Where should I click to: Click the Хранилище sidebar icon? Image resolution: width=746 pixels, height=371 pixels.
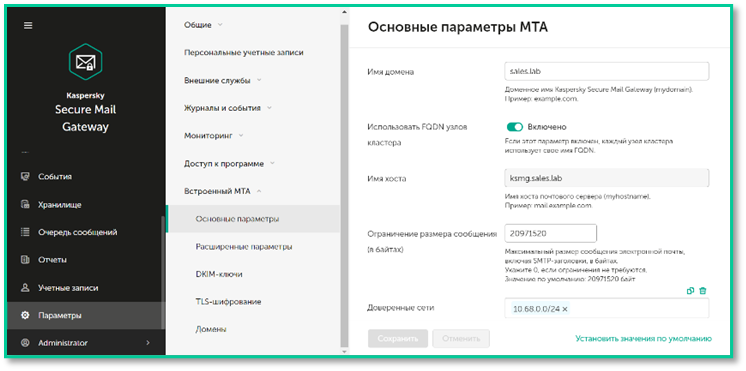pos(26,205)
